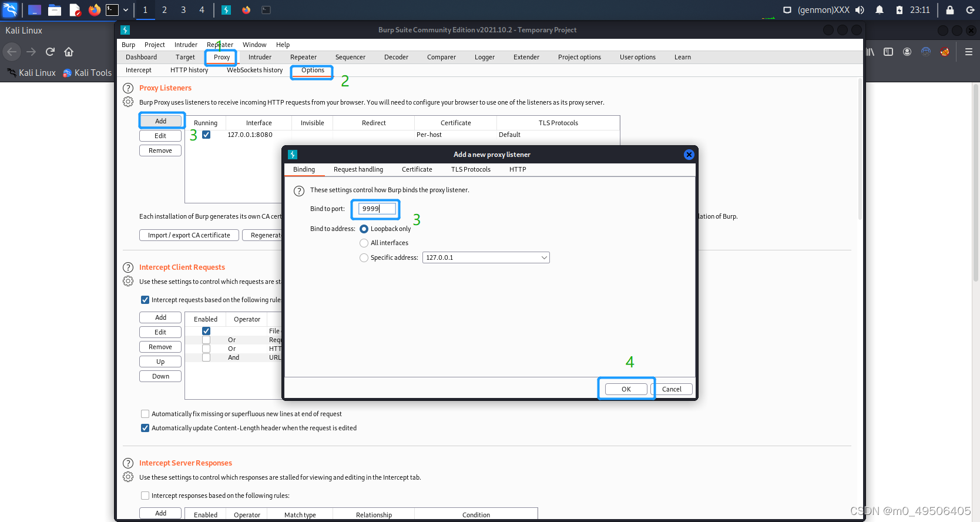
Task: Select the All interfaces radio button
Action: pos(364,243)
